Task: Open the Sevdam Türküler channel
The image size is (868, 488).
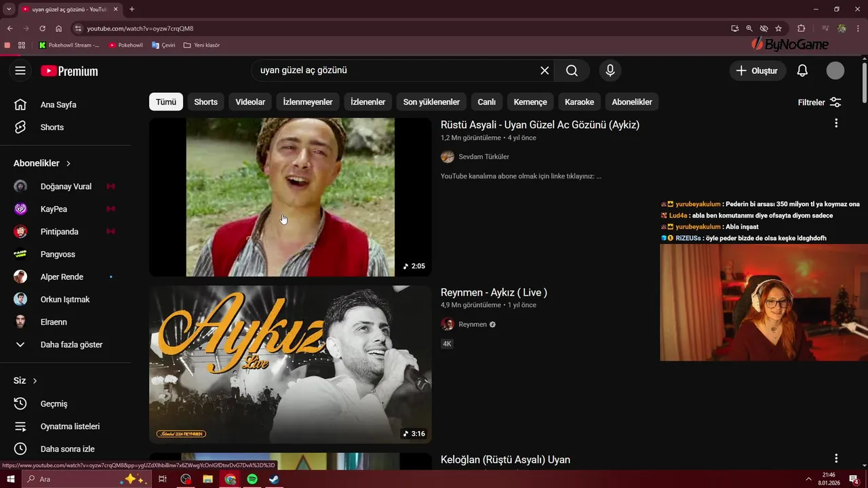Action: pyautogui.click(x=484, y=157)
